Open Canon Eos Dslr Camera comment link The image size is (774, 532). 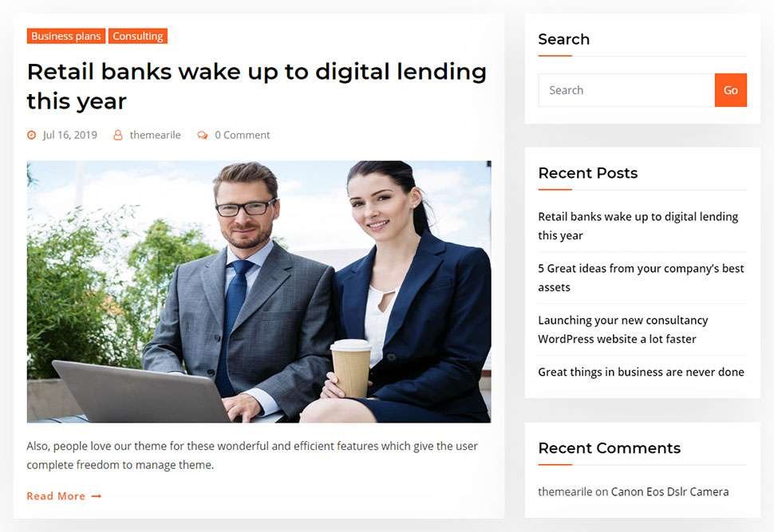click(x=669, y=491)
